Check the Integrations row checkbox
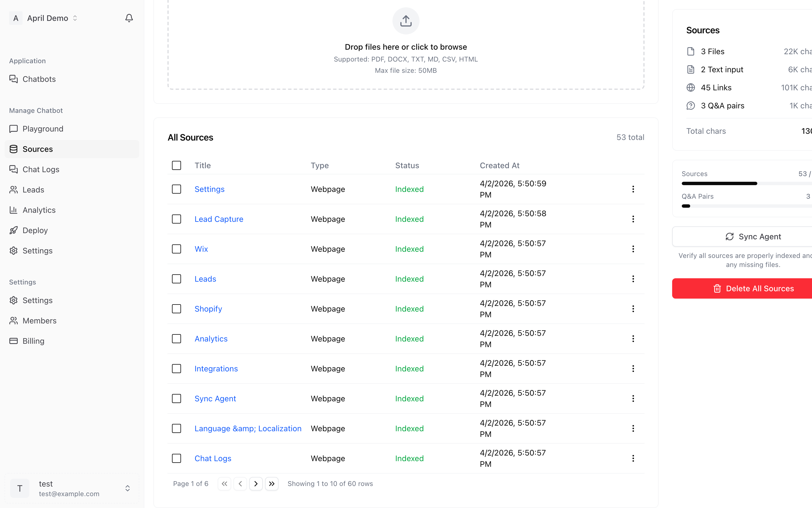 click(x=176, y=369)
